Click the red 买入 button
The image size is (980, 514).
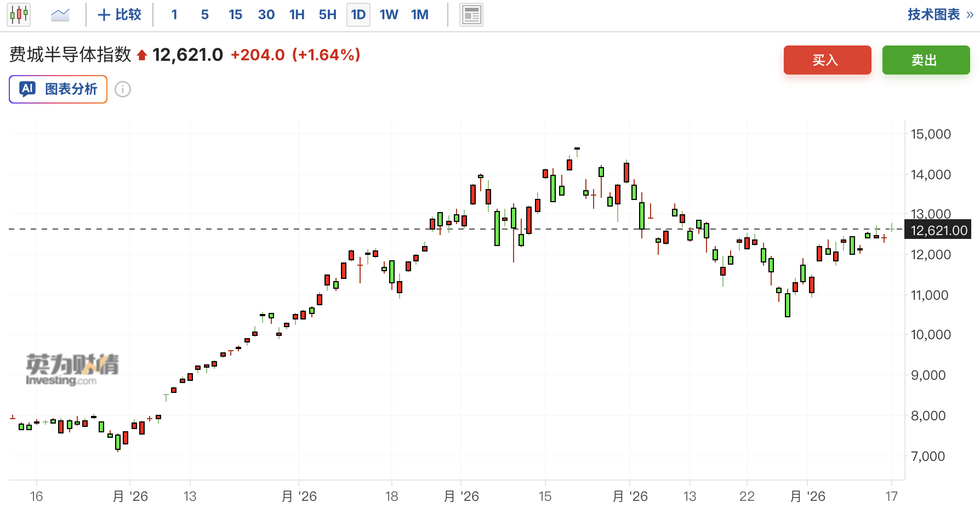tap(828, 60)
